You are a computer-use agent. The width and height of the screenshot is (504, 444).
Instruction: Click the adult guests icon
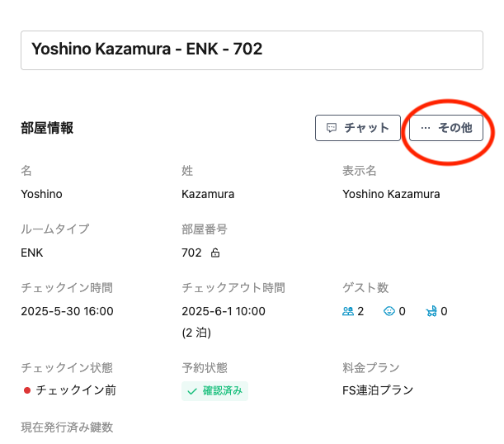(x=348, y=312)
